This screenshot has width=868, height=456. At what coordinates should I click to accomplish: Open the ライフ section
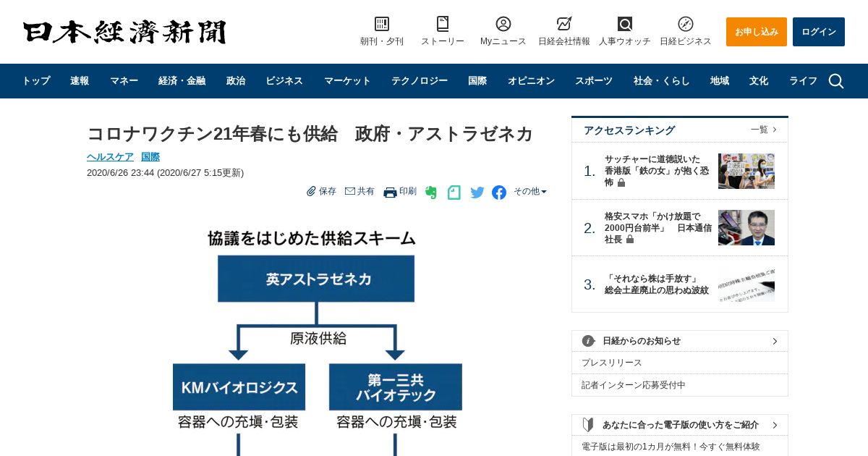point(803,81)
